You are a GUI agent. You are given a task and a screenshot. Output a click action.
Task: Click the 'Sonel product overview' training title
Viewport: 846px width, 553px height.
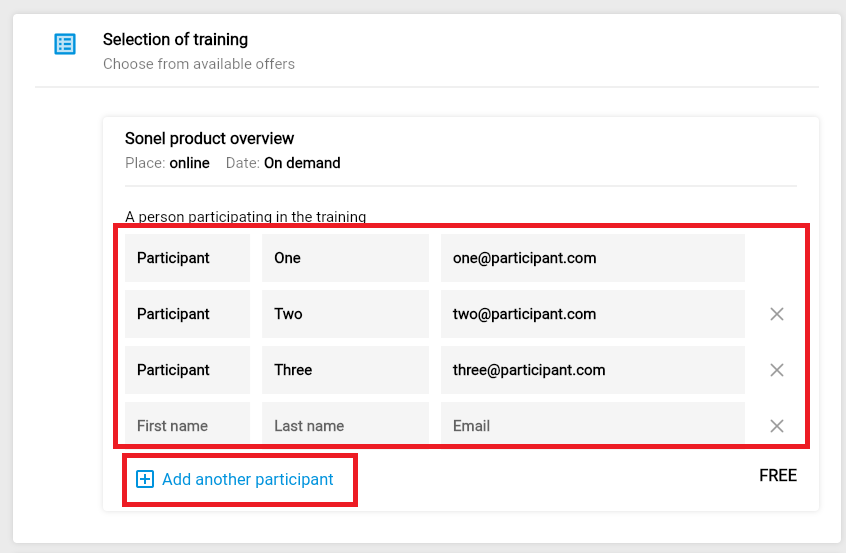coord(210,139)
